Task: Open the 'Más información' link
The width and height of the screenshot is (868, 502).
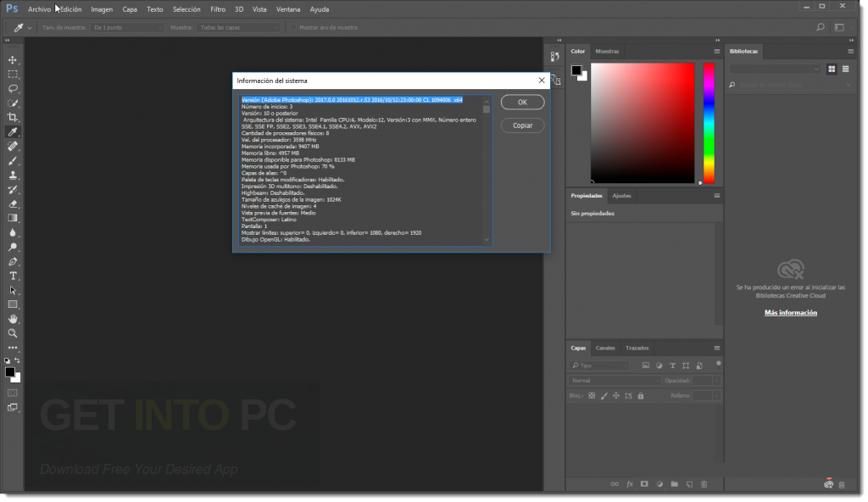Action: click(790, 313)
